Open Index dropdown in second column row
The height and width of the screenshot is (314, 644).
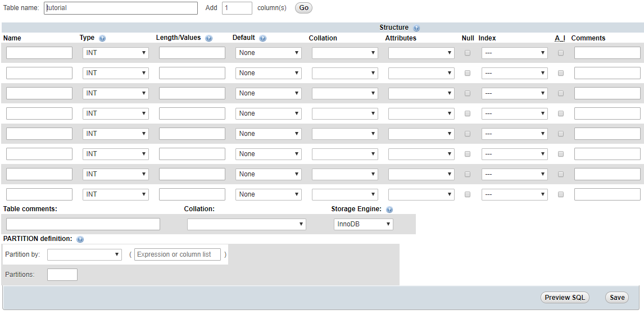(514, 73)
